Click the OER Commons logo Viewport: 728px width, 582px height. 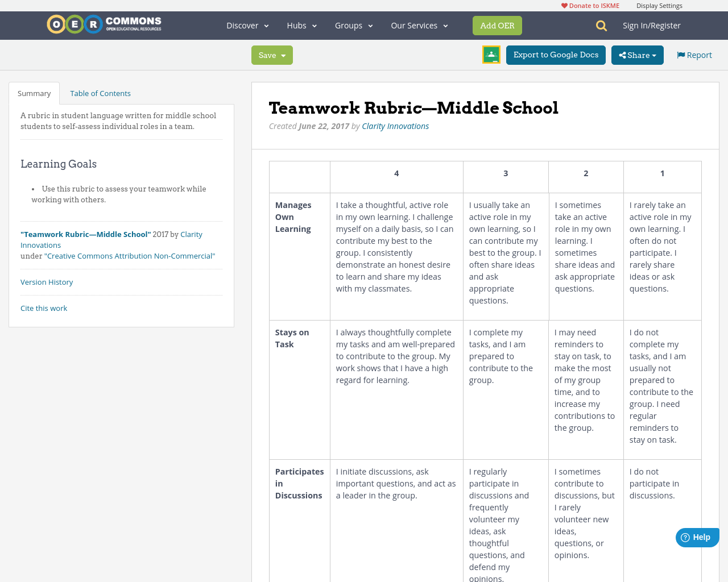(104, 23)
